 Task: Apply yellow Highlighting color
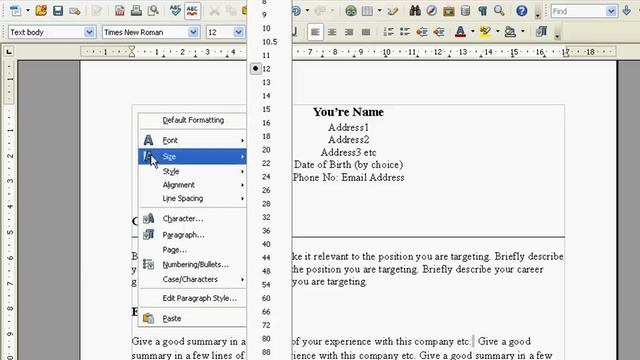(x=485, y=32)
